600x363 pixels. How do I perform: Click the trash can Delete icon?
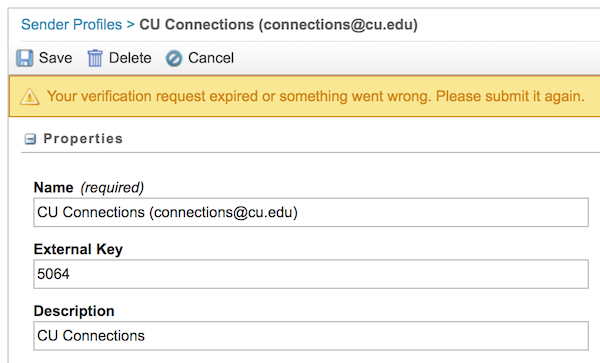[95, 59]
